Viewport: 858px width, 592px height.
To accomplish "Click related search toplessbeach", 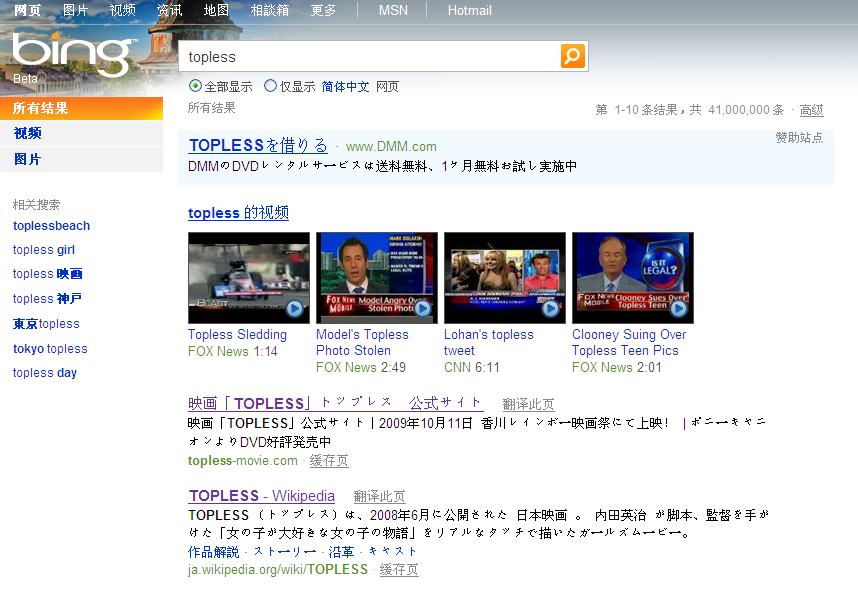I will coord(51,225).
